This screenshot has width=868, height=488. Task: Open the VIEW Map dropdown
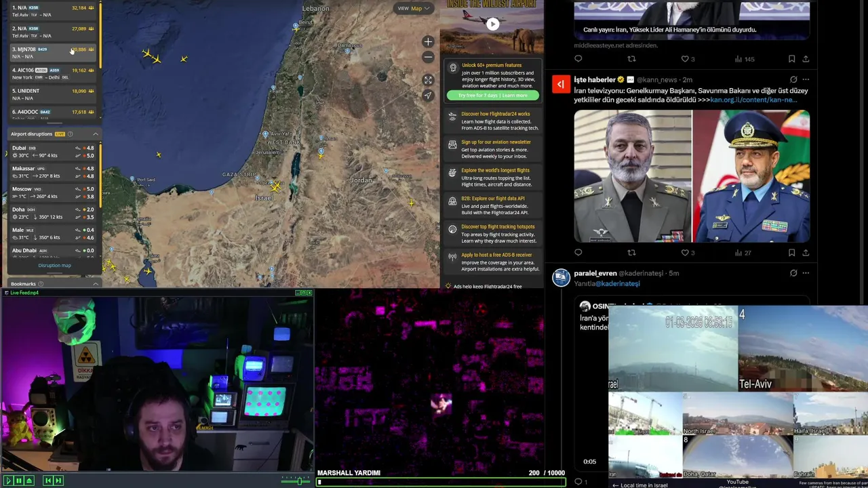[414, 8]
